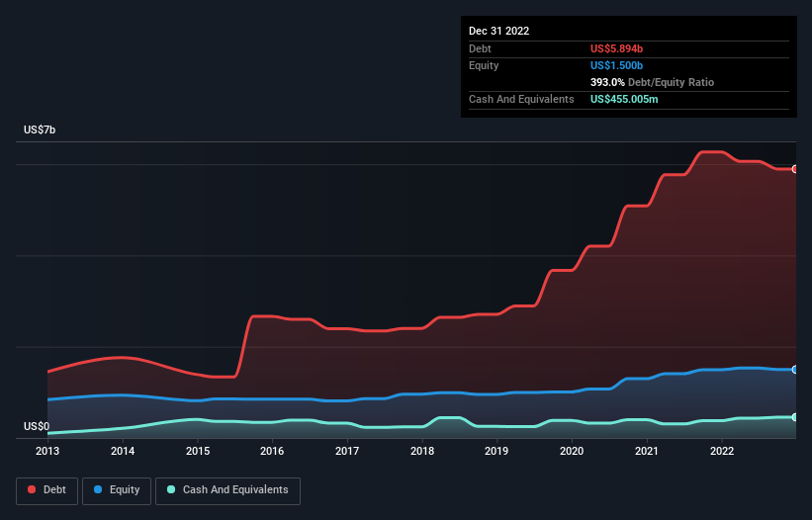812x520 pixels.
Task: Toggle Cash And Equivalents legend button
Action: (227, 490)
